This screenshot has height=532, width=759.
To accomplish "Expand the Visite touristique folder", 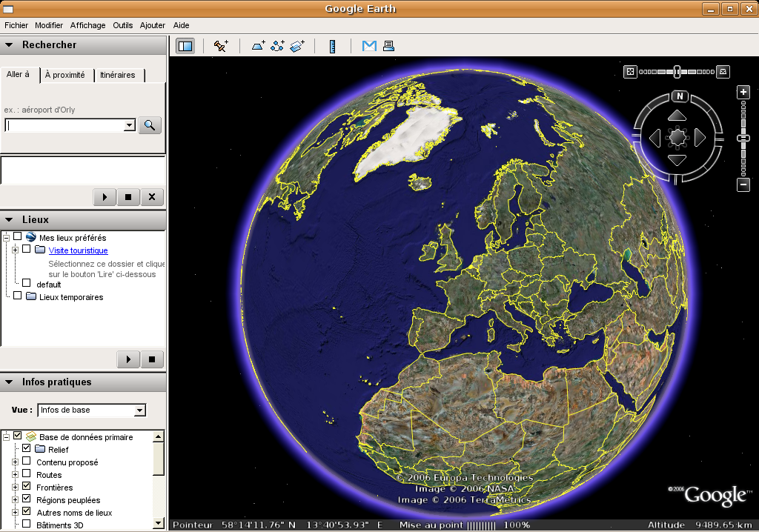I will (x=16, y=250).
